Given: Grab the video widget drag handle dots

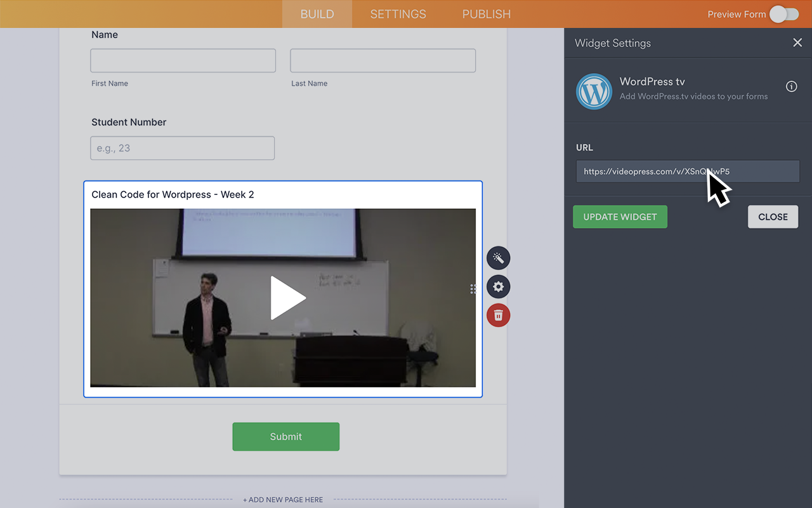Looking at the screenshot, I should [473, 288].
